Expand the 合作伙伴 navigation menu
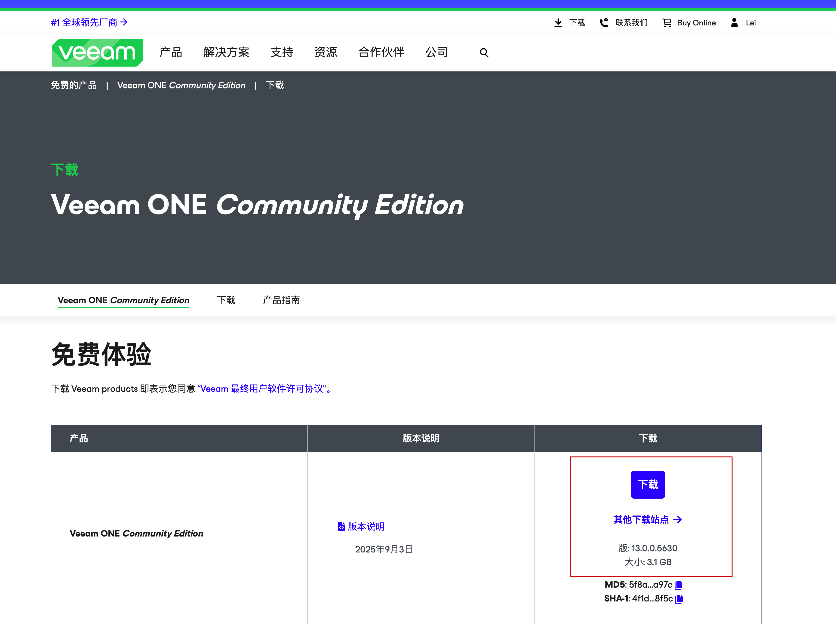Viewport: 836px width, 644px height. [381, 52]
